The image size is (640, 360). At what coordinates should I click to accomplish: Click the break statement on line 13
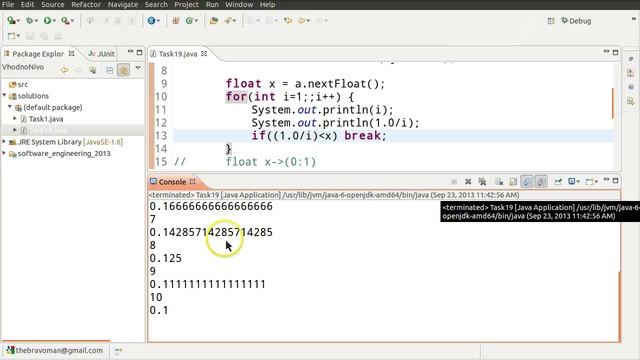point(365,136)
